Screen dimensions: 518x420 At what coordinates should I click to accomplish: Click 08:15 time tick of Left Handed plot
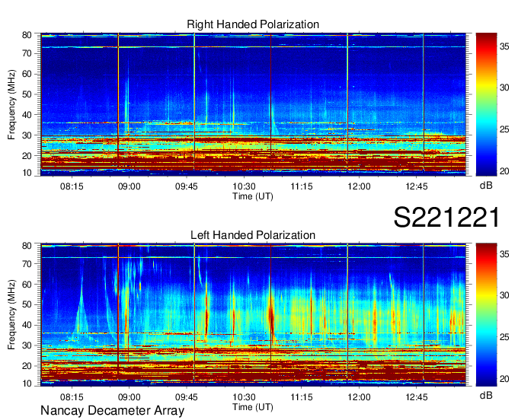tap(72, 397)
